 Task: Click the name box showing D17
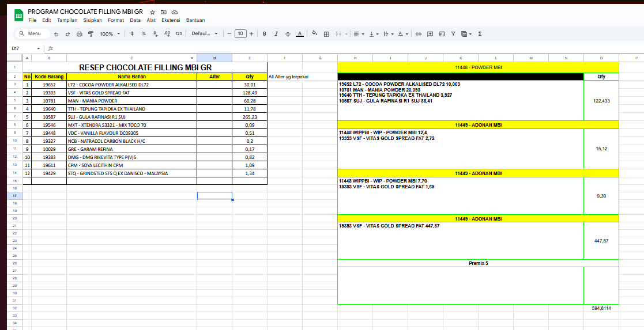[x=23, y=48]
